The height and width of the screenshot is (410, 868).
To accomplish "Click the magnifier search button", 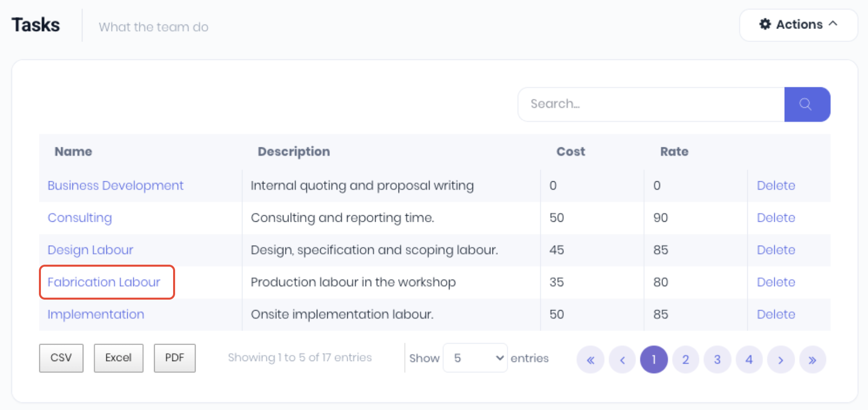I will (807, 104).
